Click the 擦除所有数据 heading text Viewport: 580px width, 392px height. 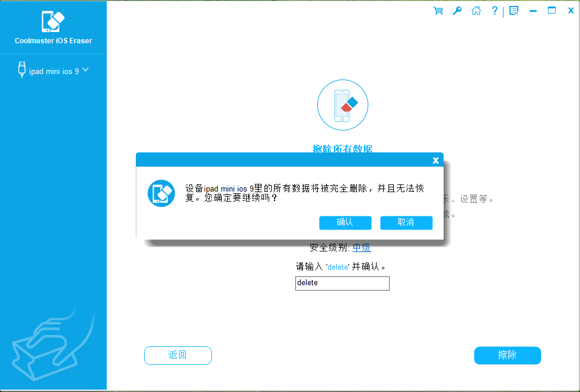click(x=343, y=149)
